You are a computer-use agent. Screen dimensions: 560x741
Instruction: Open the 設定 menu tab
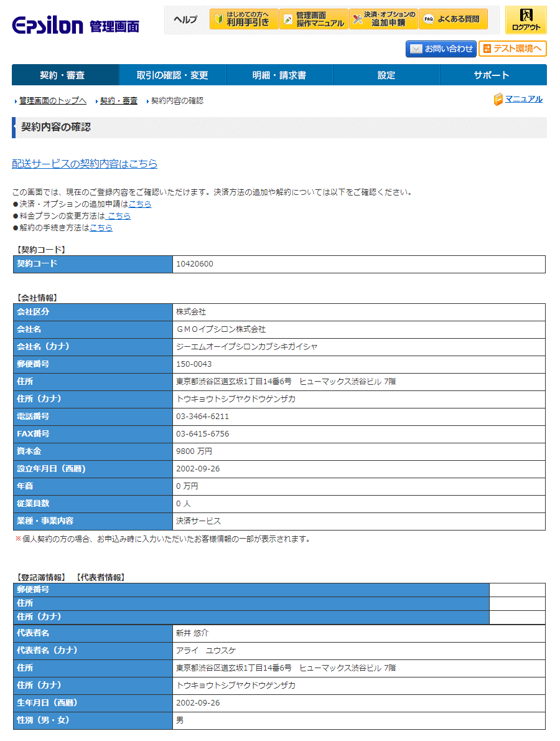386,75
